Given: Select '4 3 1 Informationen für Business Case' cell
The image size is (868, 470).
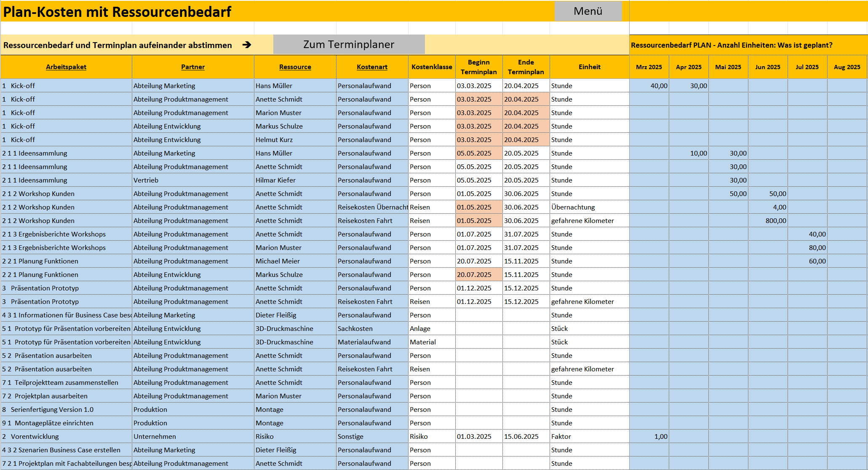Looking at the screenshot, I should tap(66, 315).
